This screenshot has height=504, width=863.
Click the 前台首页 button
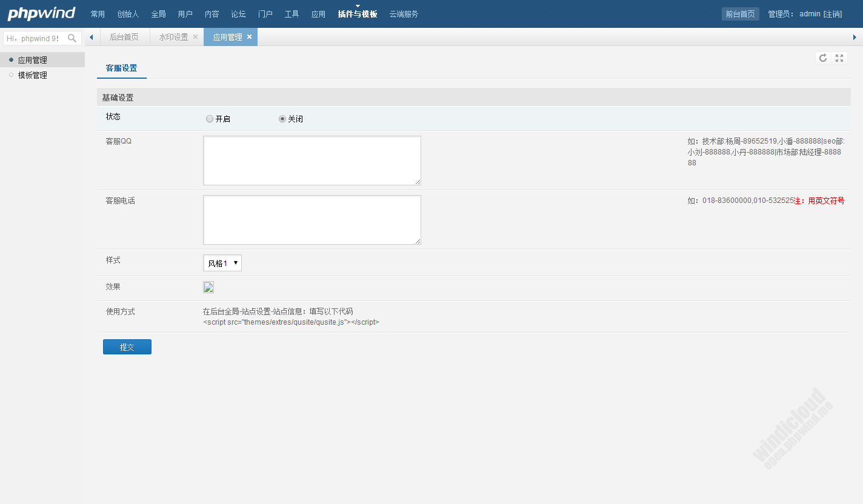(740, 14)
